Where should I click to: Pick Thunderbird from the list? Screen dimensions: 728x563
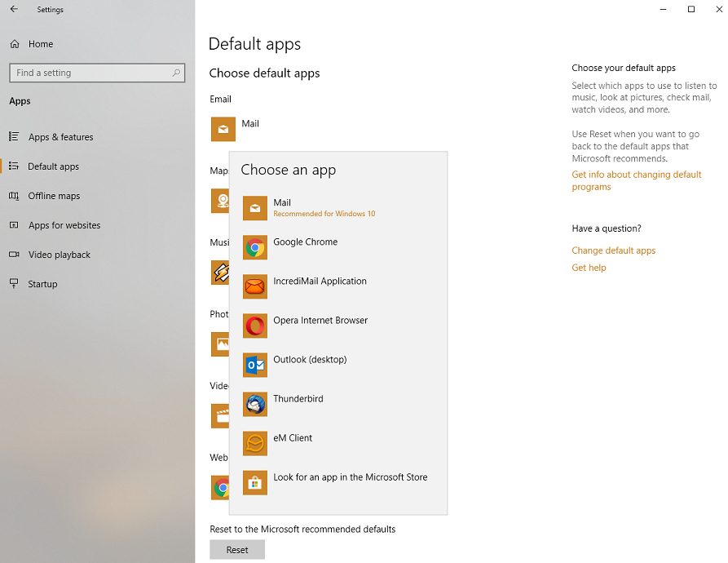coord(338,404)
